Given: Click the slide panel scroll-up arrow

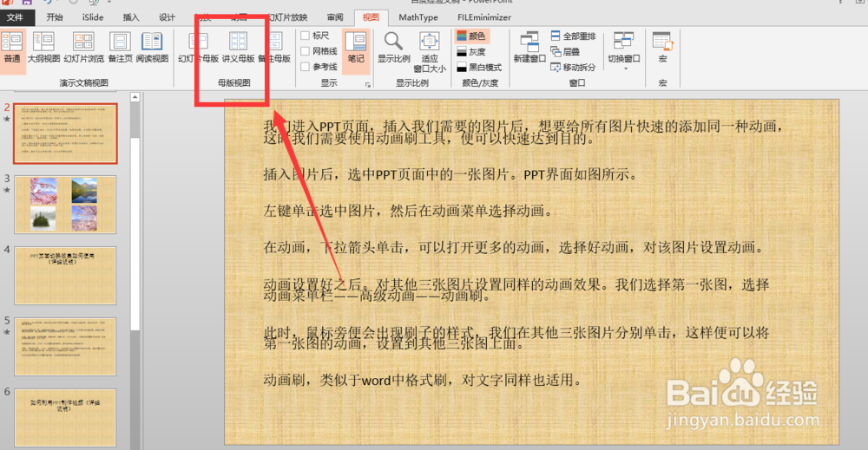Looking at the screenshot, I should (135, 97).
